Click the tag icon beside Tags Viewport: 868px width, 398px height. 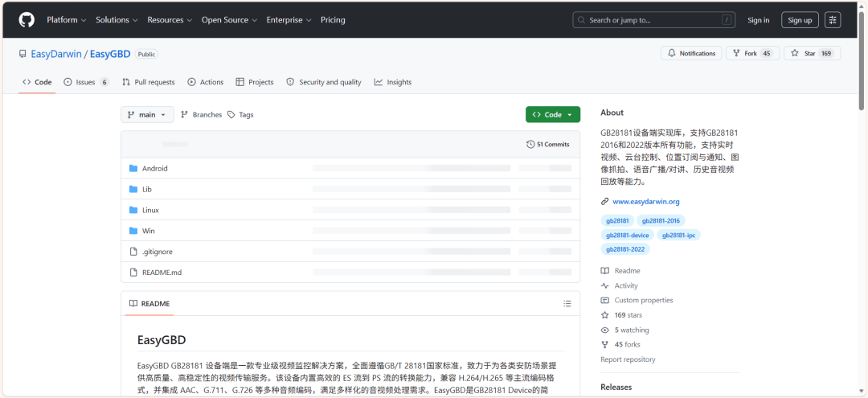(x=231, y=115)
